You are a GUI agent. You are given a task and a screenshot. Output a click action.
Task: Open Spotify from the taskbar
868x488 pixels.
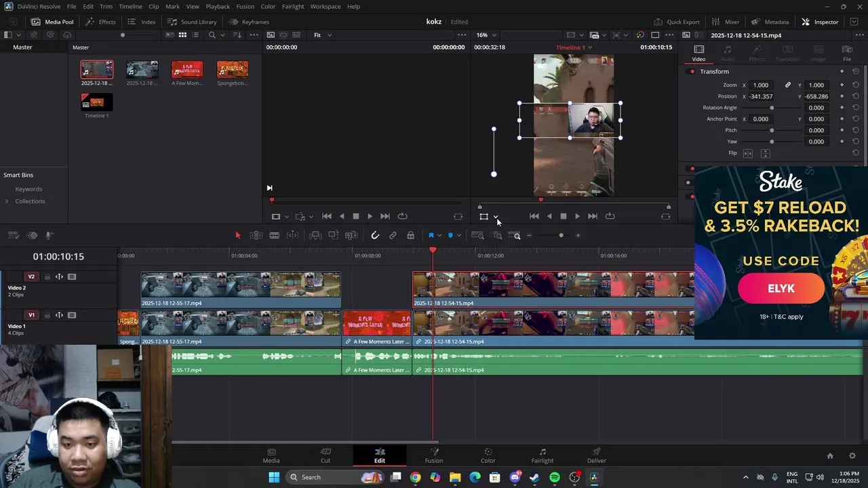[555, 477]
